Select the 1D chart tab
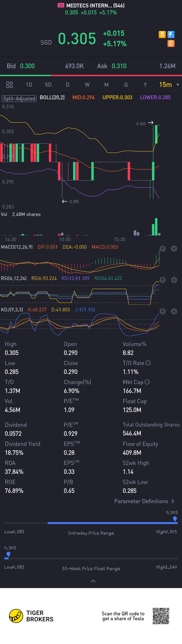 29,85
